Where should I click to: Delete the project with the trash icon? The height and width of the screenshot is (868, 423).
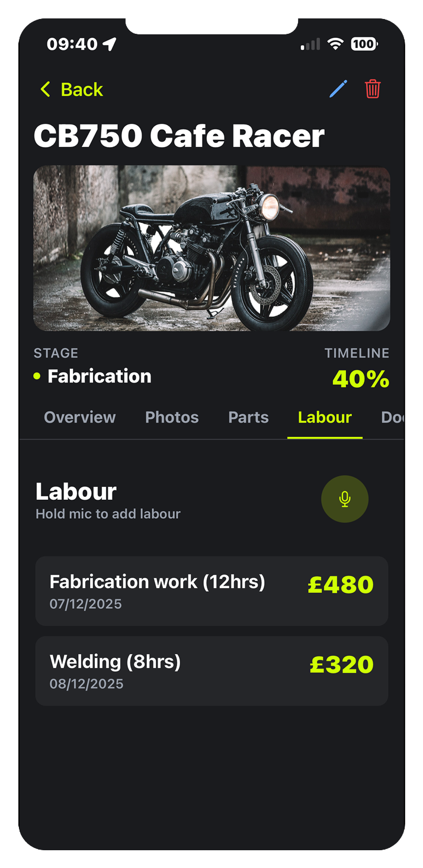pos(373,89)
